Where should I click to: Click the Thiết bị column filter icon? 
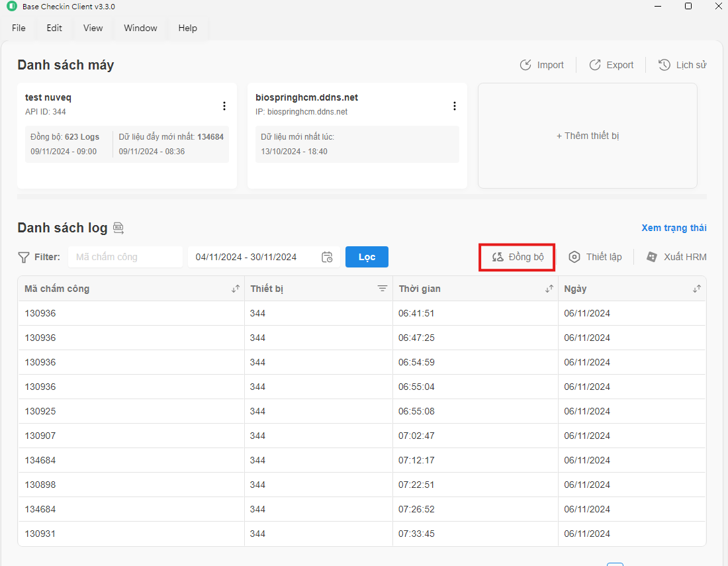click(x=382, y=289)
